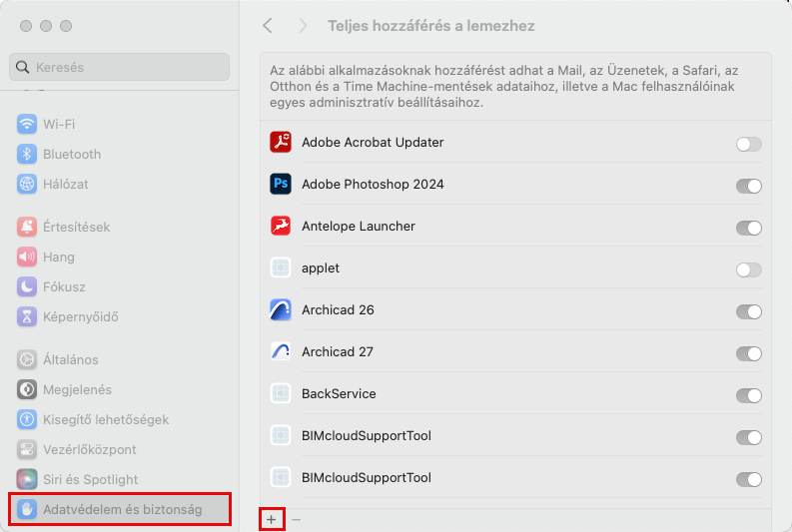Screen dimensions: 792x532
Task: Remove app with minus button
Action: [296, 519]
